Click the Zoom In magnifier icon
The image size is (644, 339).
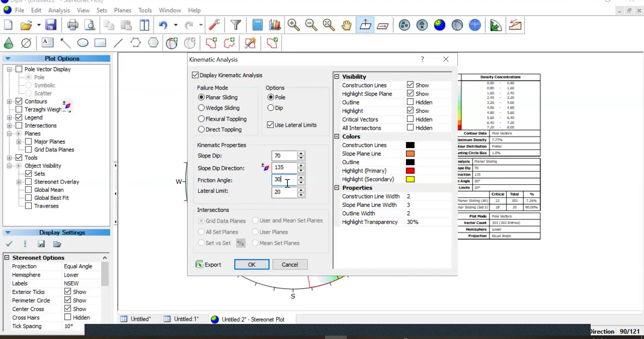[x=293, y=25]
